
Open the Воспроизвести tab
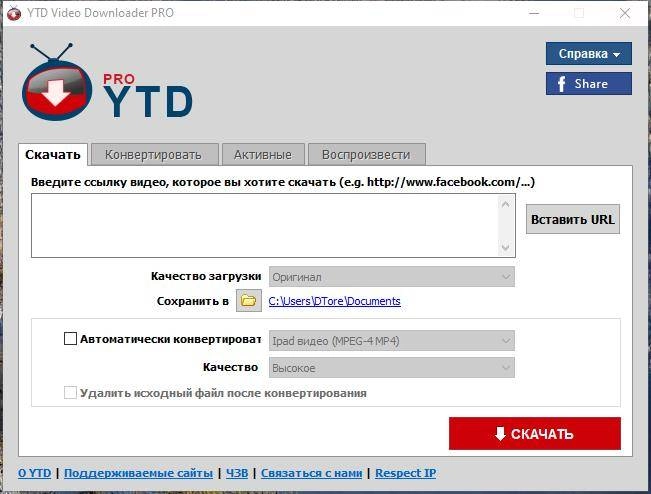click(366, 155)
